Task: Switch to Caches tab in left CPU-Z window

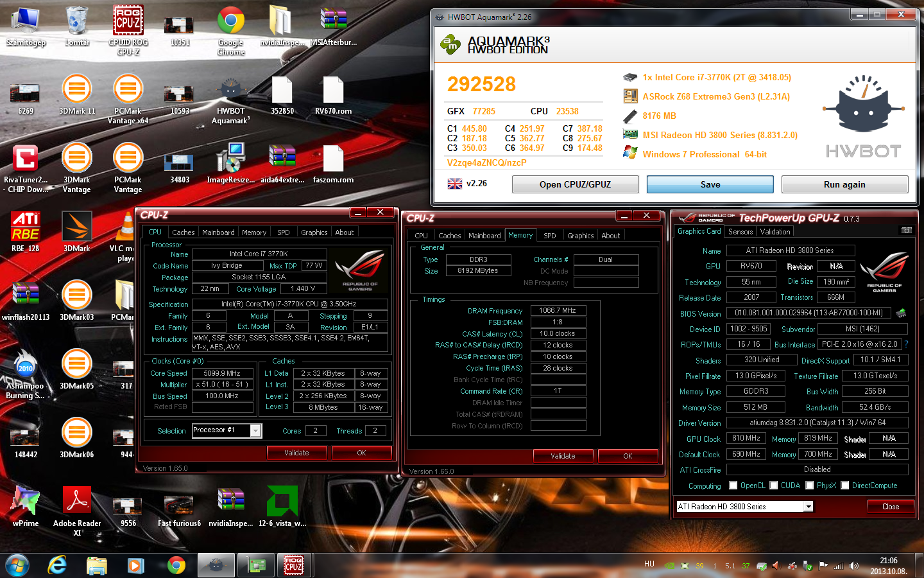Action: [x=183, y=232]
